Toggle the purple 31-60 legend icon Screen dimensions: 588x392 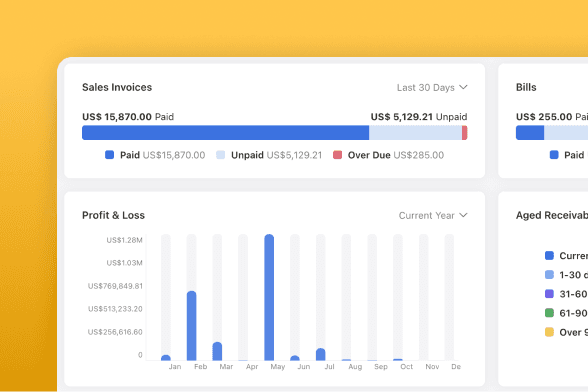click(549, 294)
